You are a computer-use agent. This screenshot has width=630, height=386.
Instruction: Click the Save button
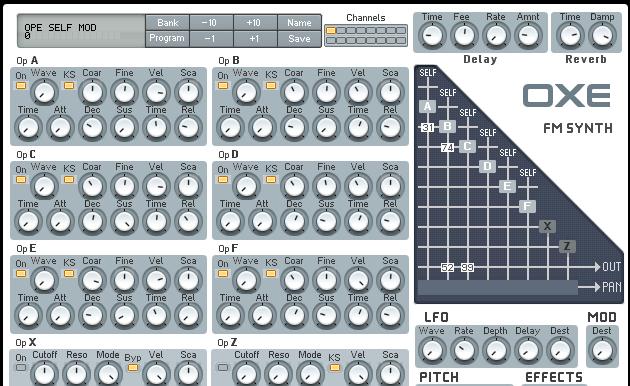(299, 39)
